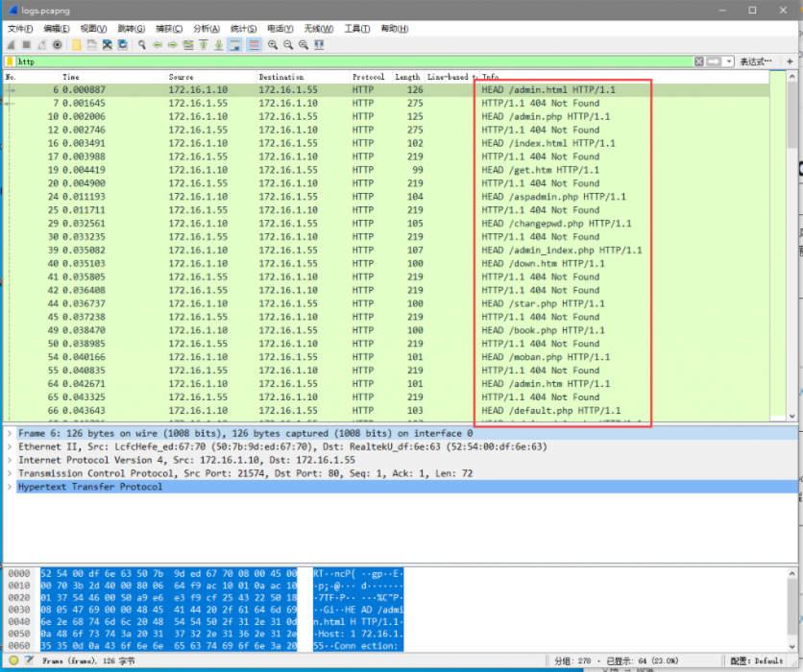This screenshot has width=803, height=672.
Task: Expand Internet Protocol Version 4 row
Action: [x=10, y=460]
